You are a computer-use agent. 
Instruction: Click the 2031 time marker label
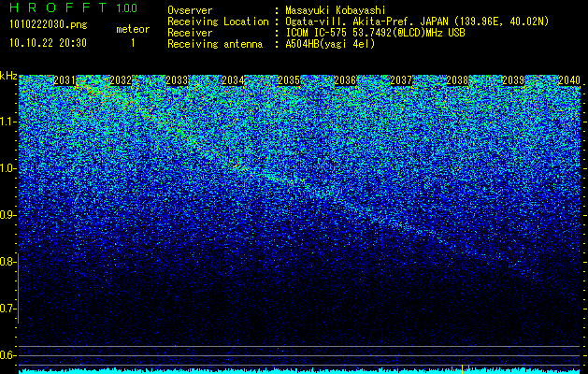point(65,80)
